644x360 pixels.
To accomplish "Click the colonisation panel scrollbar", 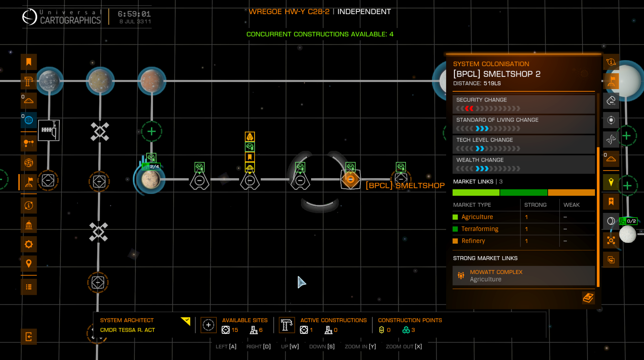I will click(598, 217).
